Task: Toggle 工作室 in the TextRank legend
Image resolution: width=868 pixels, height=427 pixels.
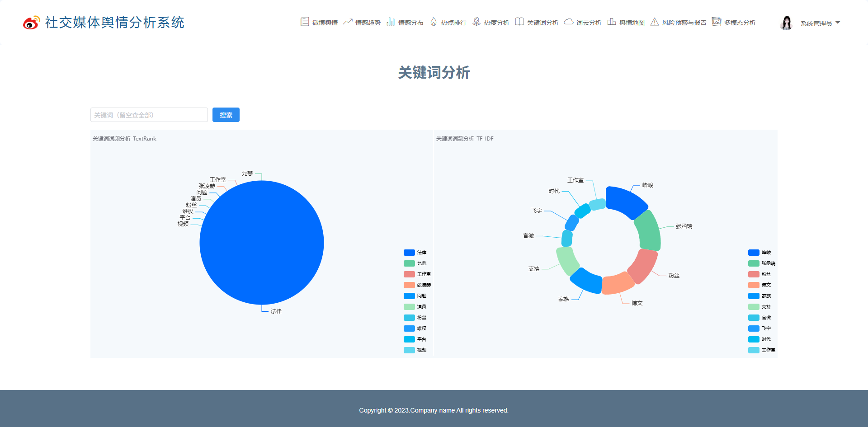Action: click(x=417, y=274)
